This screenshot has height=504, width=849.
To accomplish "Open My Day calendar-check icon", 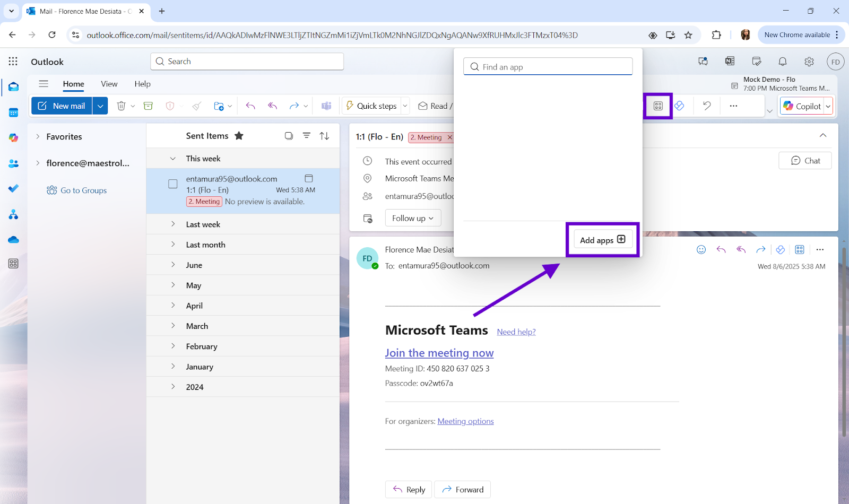I will click(757, 62).
